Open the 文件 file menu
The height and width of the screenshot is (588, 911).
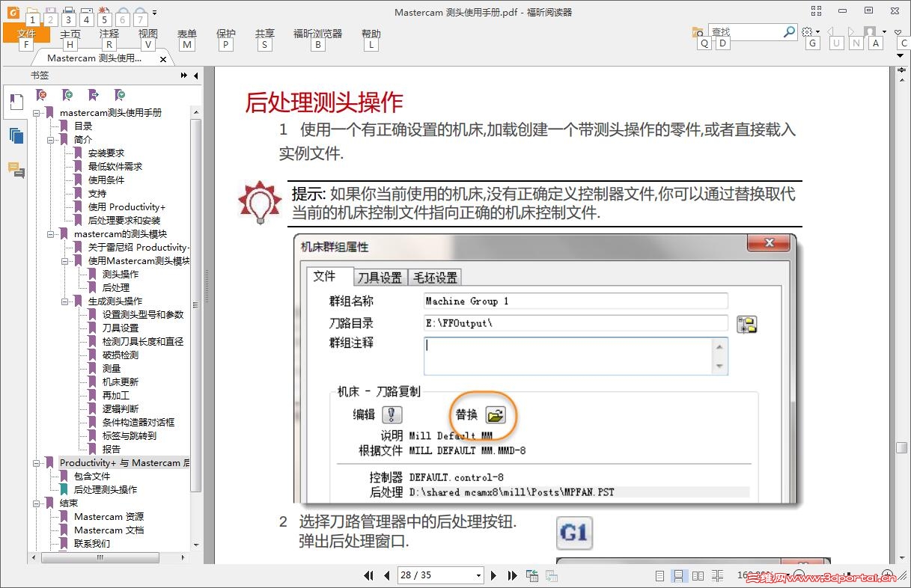pyautogui.click(x=26, y=34)
